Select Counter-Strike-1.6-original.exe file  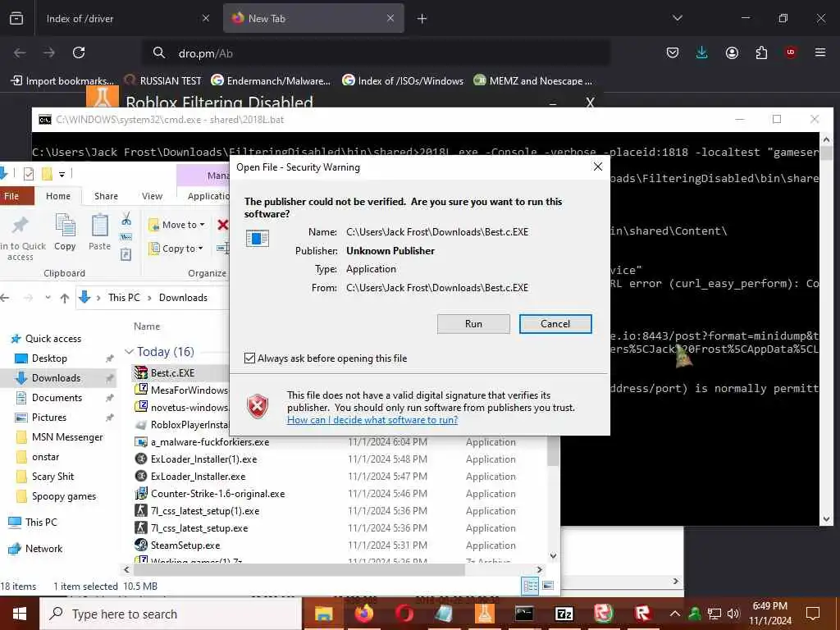(x=217, y=493)
